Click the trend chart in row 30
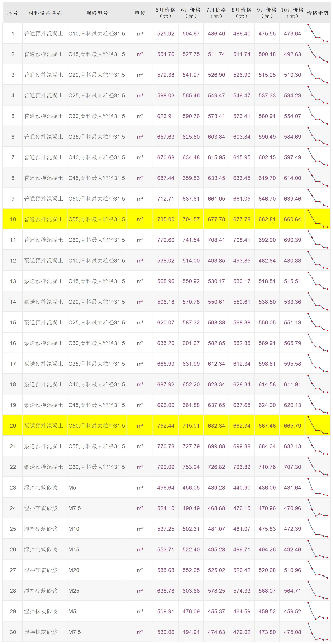This screenshot has width=333, height=644. point(318,632)
